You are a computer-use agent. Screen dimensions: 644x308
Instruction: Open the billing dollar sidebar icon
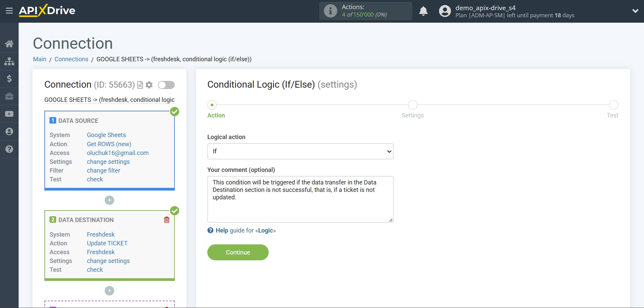tap(9, 79)
